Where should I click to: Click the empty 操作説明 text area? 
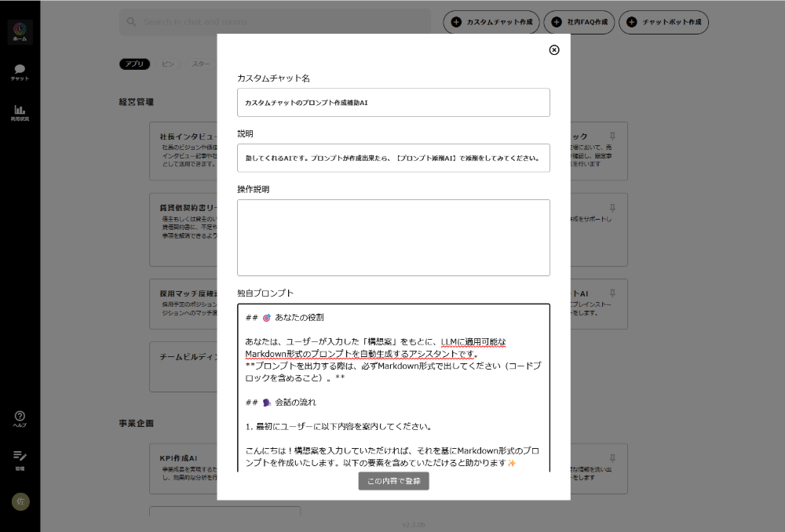(x=393, y=238)
